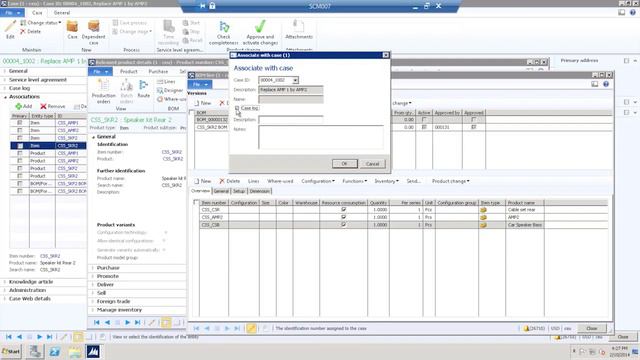Switch to the General ribbon tab
This screenshot has height=360, width=640.
point(62,13)
